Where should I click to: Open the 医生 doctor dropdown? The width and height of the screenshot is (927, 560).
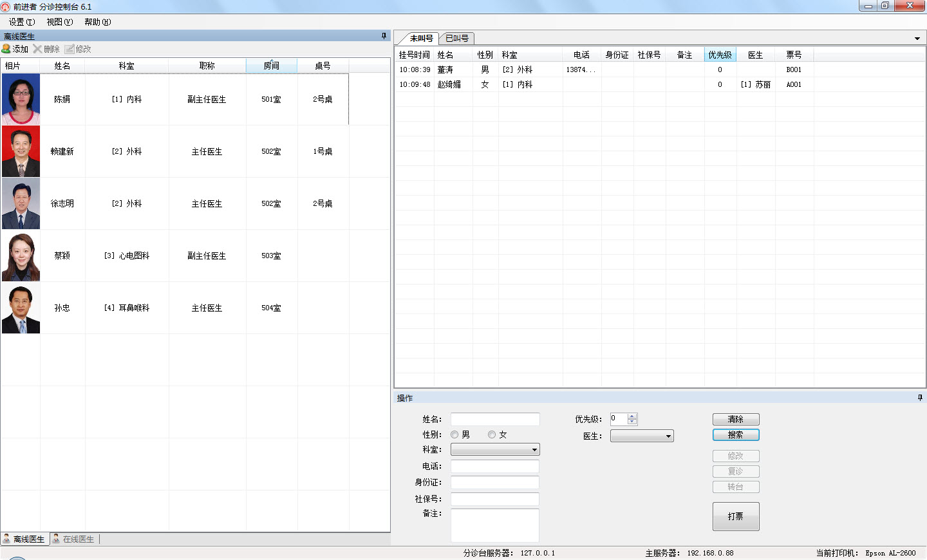[669, 435]
